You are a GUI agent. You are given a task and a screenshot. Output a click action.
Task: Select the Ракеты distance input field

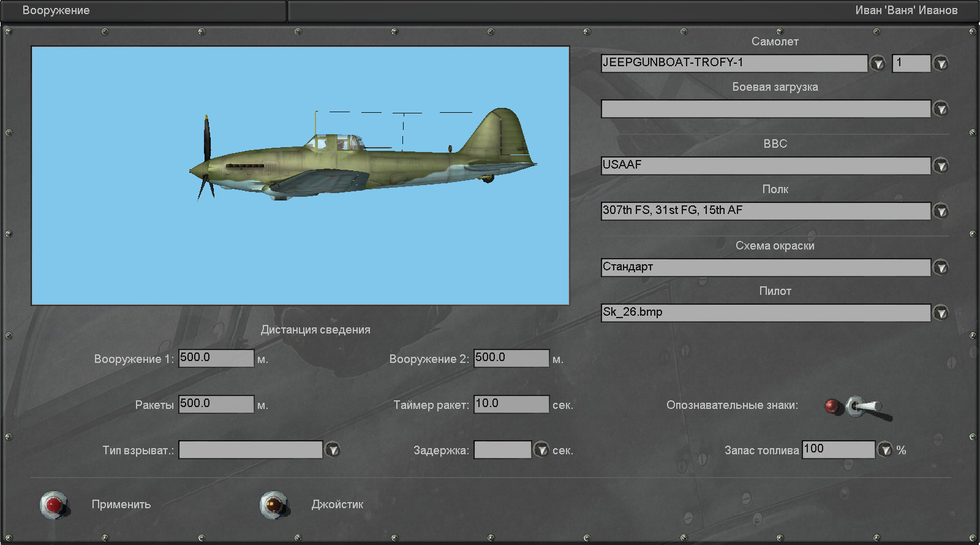[216, 404]
